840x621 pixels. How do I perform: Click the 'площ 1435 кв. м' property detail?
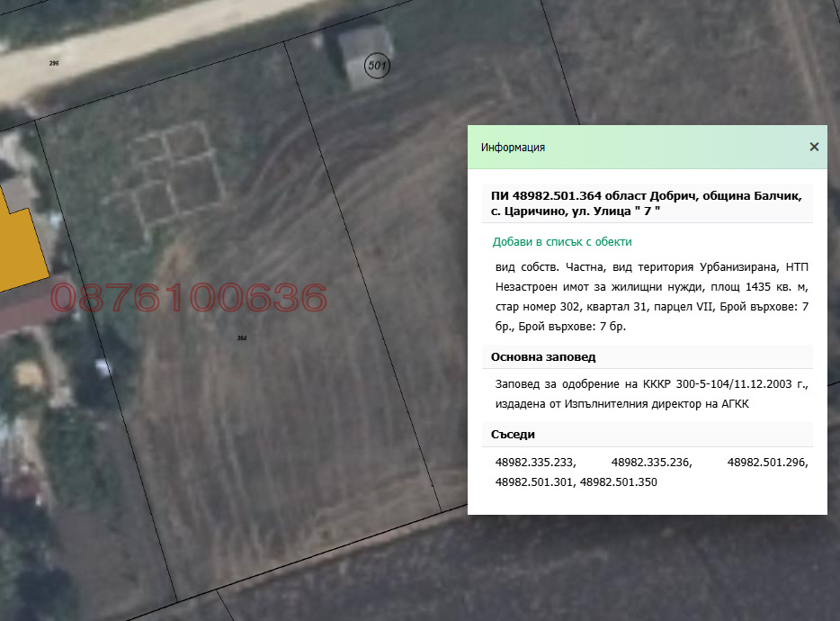pyautogui.click(x=759, y=287)
